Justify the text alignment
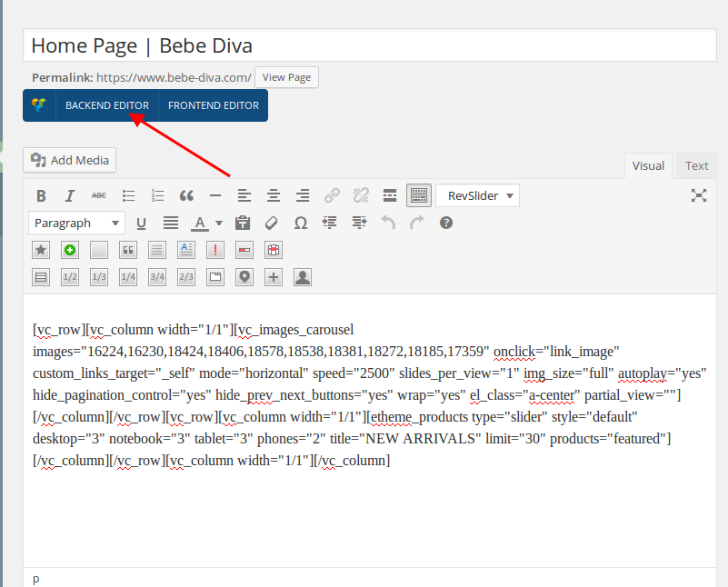 (x=170, y=224)
